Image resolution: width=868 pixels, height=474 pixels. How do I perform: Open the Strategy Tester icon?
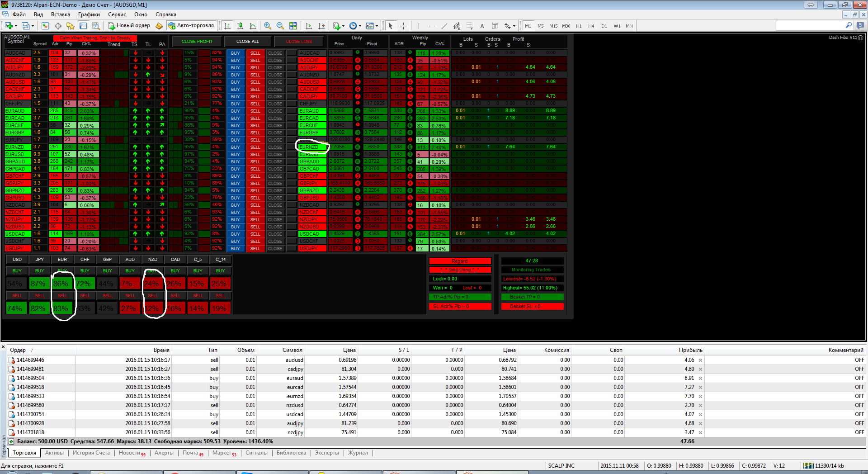(x=96, y=26)
